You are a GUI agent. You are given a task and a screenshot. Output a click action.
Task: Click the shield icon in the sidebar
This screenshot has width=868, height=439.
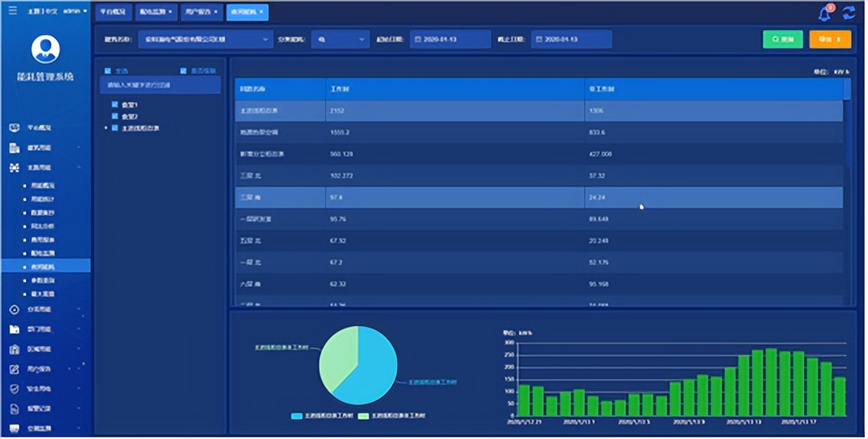click(x=14, y=389)
